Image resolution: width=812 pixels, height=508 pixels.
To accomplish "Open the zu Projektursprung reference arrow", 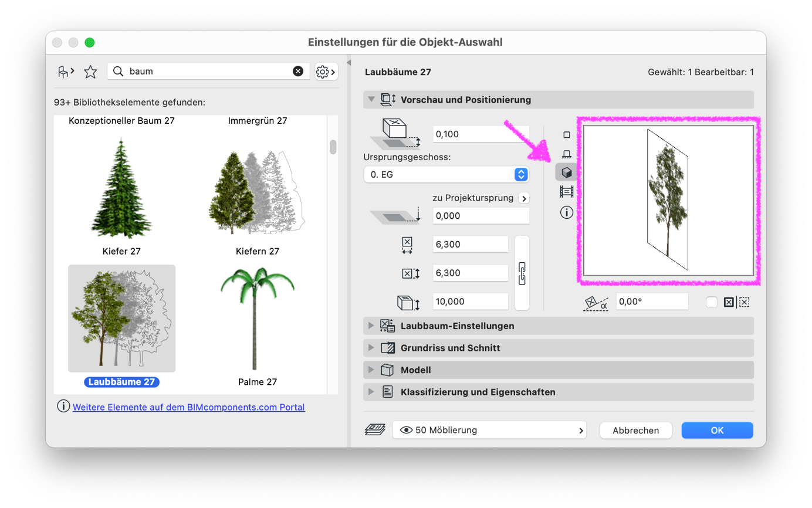I will tap(524, 198).
